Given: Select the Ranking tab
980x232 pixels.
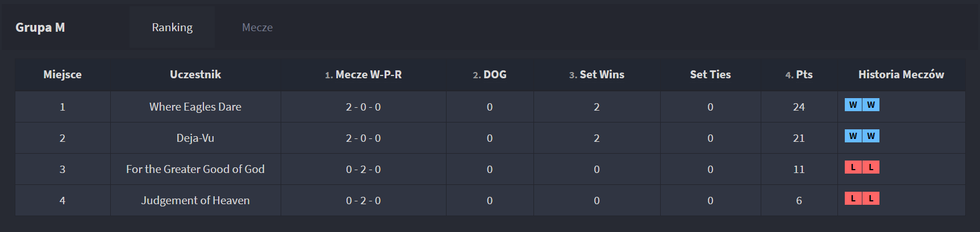Looking at the screenshot, I should click(x=172, y=27).
